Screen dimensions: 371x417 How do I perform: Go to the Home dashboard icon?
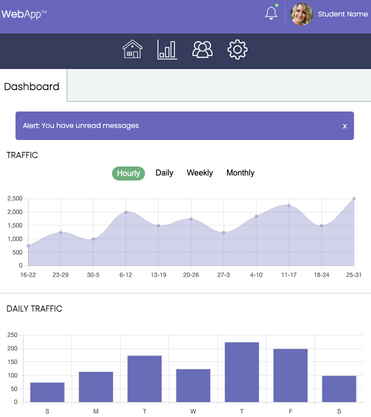click(132, 49)
